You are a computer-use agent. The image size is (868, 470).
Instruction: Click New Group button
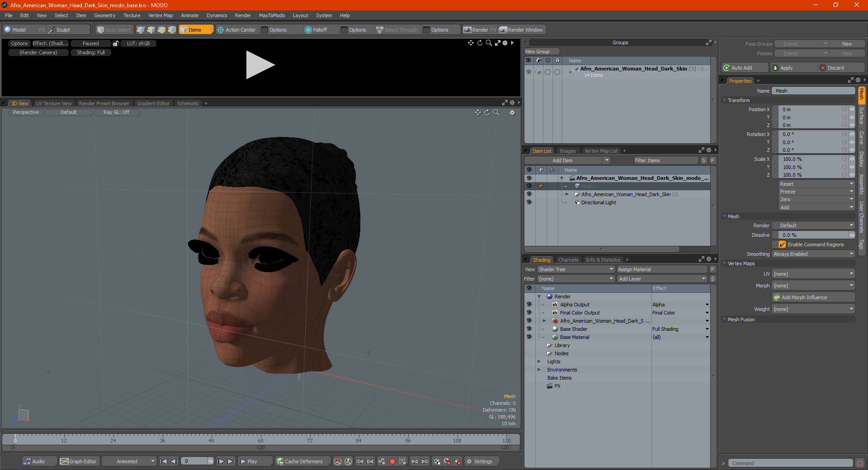tap(541, 52)
